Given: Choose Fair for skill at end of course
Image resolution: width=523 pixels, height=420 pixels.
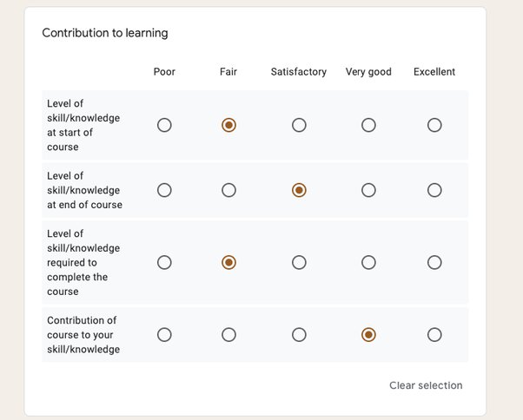Looking at the screenshot, I should (228, 190).
